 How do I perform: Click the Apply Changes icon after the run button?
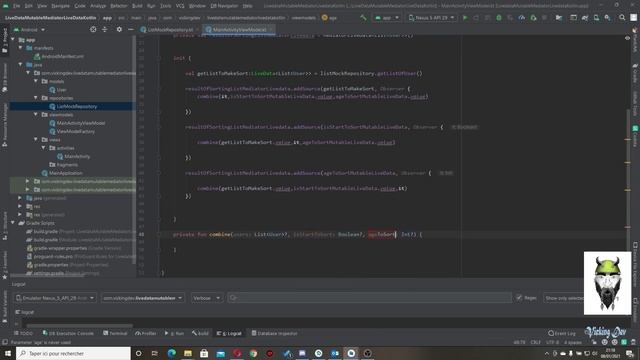pos(476,18)
